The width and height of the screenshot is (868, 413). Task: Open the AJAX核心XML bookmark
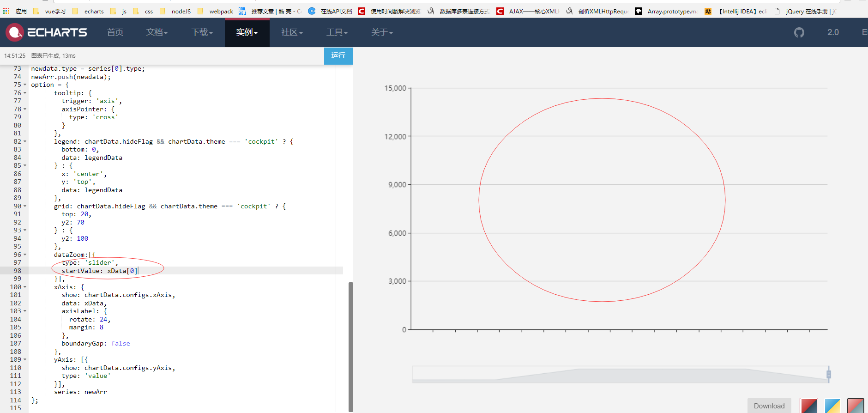tap(528, 11)
